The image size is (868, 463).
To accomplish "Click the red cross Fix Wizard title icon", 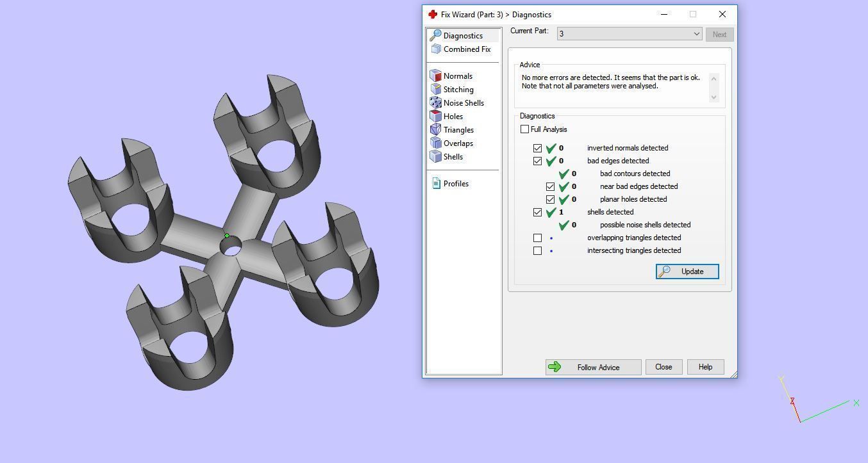I will point(433,14).
